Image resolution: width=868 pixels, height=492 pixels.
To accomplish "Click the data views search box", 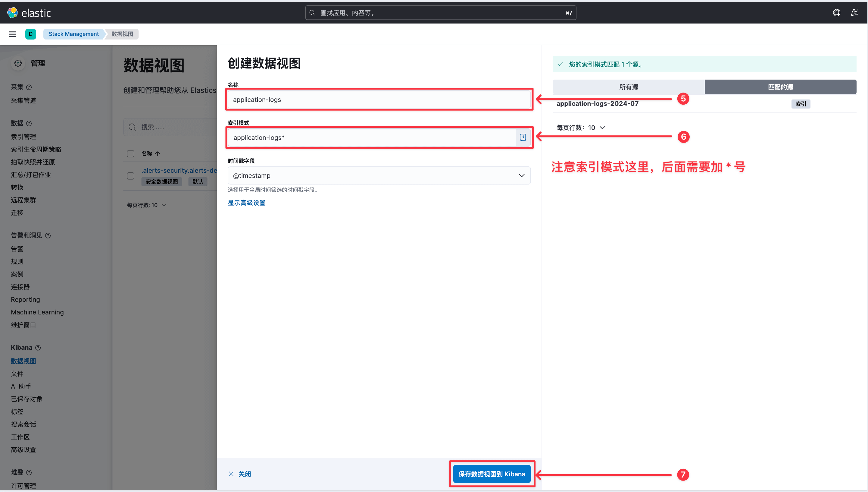I will click(x=170, y=127).
